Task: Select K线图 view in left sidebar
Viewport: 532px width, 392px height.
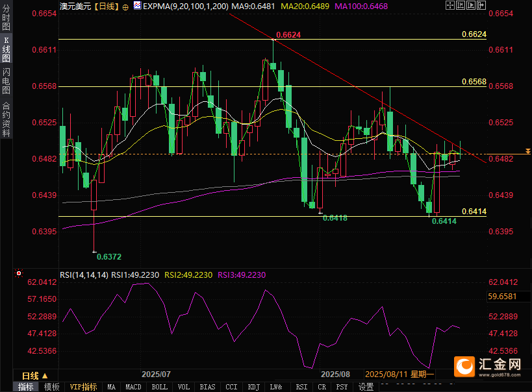Action: tap(6, 49)
